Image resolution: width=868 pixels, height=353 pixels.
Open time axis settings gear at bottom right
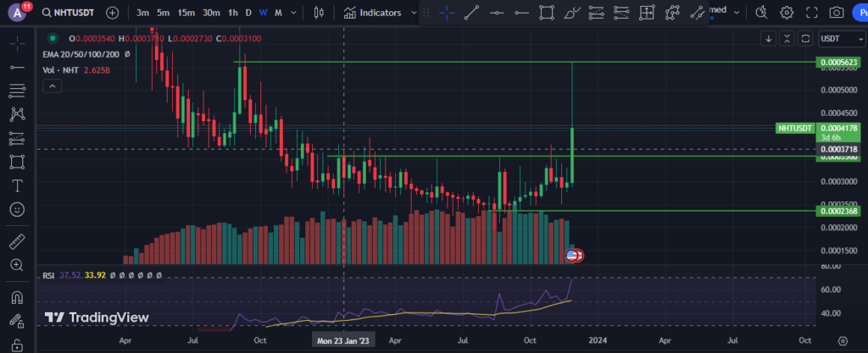843,340
